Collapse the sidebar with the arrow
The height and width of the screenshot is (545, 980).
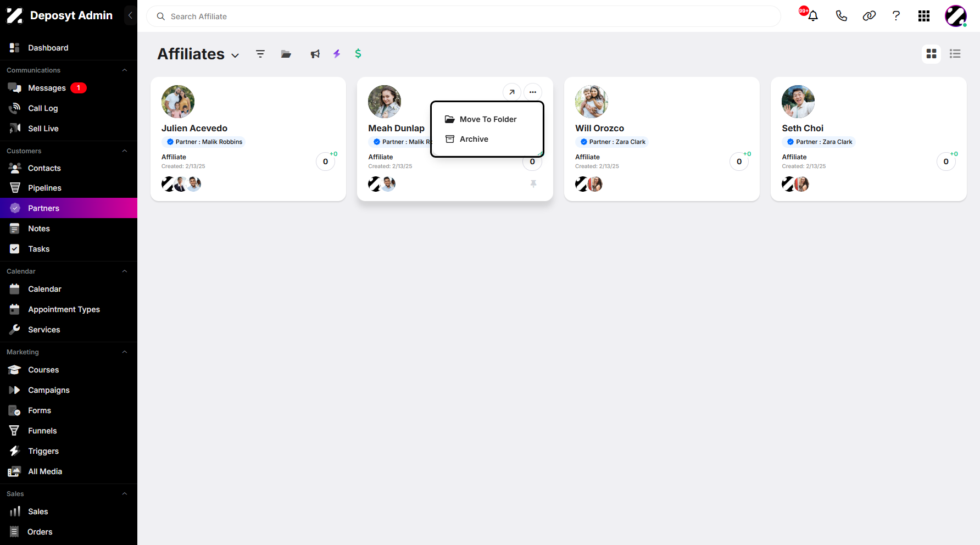(130, 15)
